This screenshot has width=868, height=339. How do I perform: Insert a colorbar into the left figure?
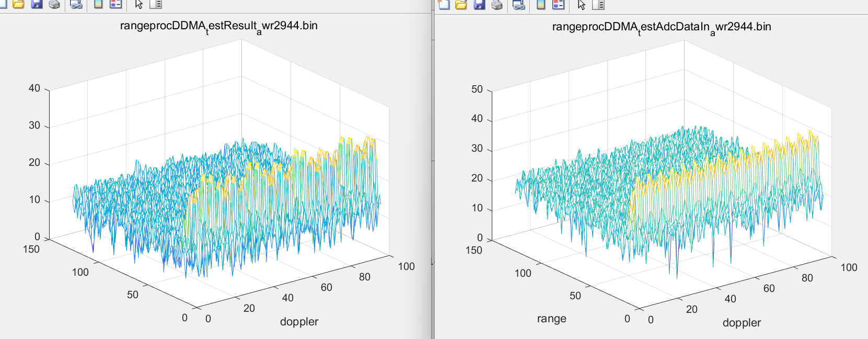tap(98, 4)
